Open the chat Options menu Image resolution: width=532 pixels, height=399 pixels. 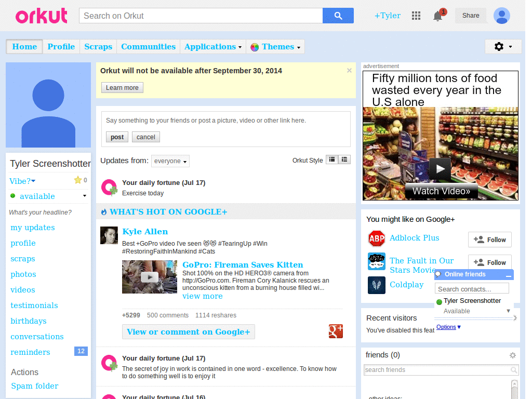448,327
